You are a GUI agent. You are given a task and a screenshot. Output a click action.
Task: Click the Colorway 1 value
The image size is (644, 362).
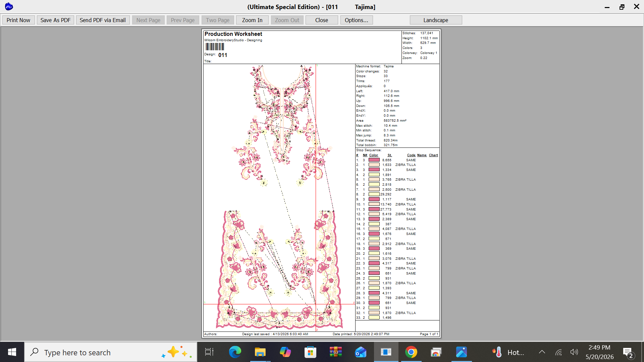tap(429, 53)
